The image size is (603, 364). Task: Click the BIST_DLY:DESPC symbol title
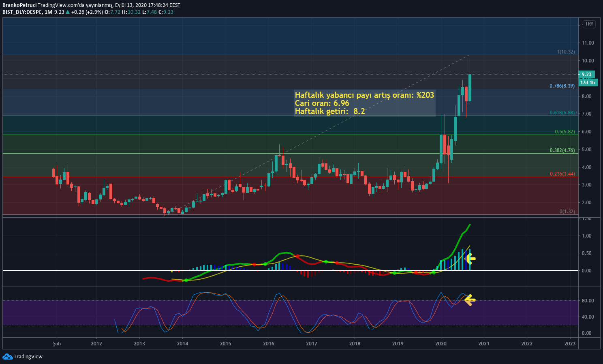coord(21,12)
